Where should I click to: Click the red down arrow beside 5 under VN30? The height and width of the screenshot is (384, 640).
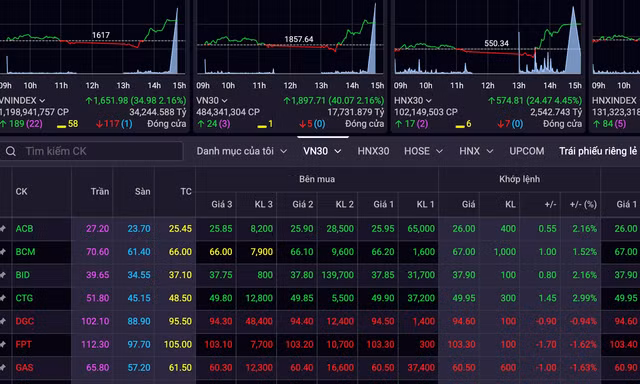(302, 124)
